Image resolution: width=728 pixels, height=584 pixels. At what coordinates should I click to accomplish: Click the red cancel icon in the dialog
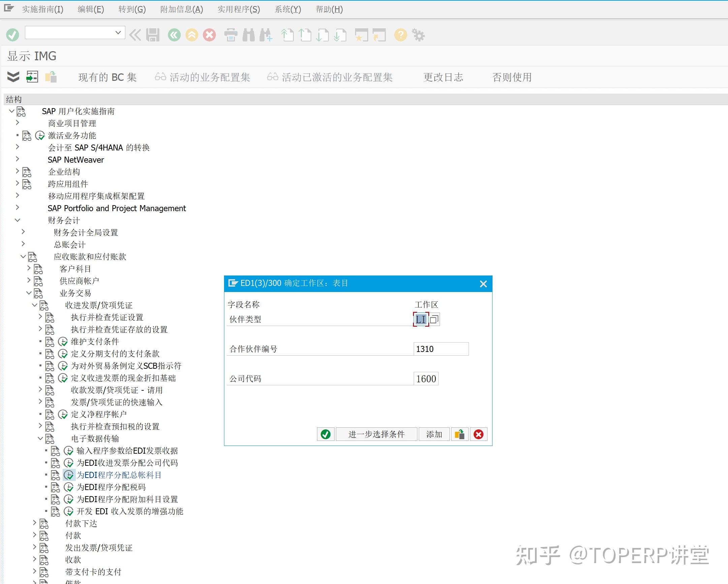pyautogui.click(x=478, y=434)
